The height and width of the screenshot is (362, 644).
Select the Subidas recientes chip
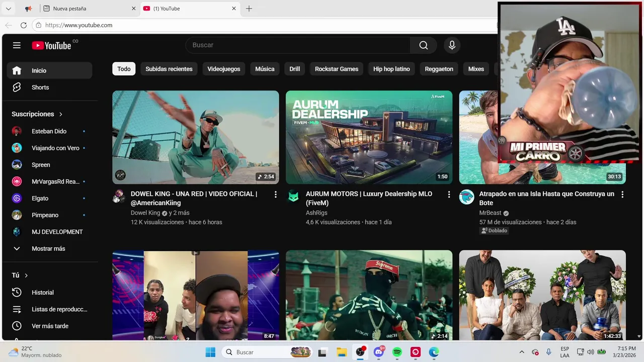pos(169,69)
